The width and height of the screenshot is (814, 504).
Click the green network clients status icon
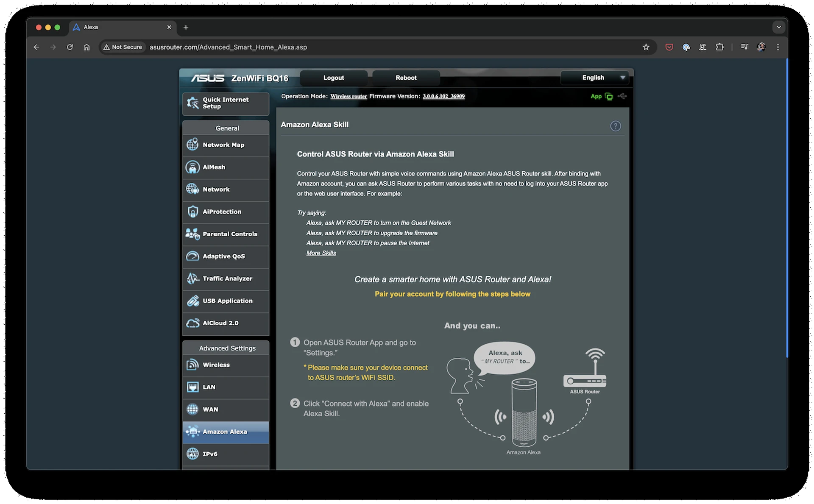[609, 97]
